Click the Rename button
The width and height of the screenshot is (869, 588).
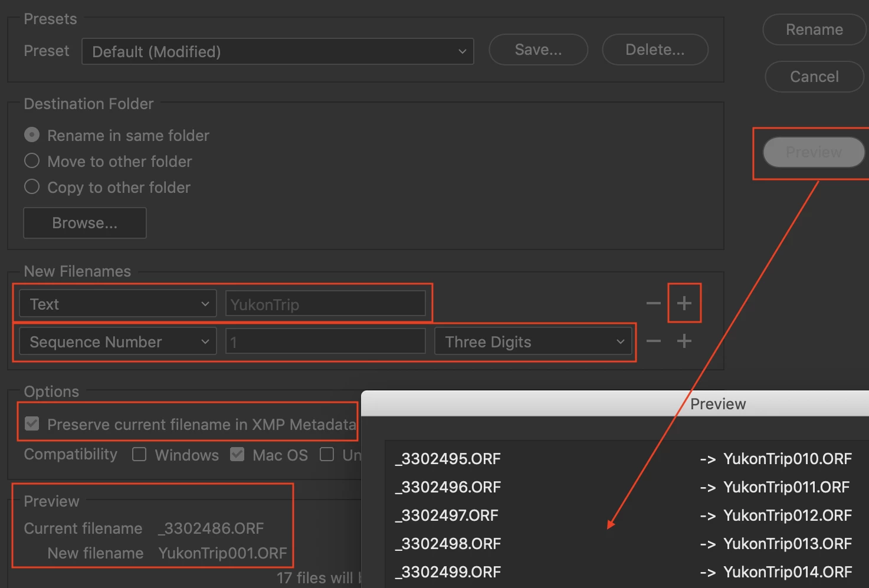(814, 29)
